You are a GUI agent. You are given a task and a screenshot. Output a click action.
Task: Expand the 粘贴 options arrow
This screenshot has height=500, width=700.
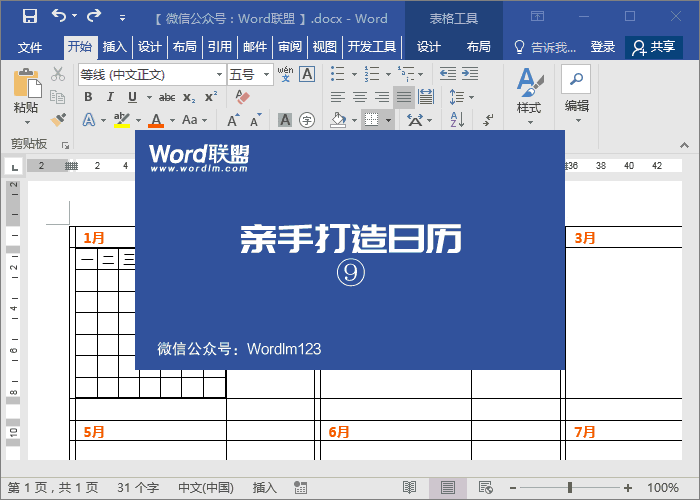point(27,122)
